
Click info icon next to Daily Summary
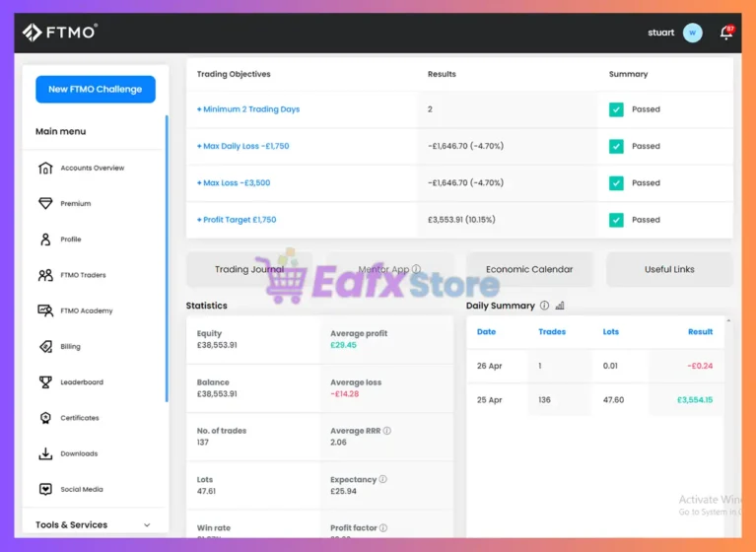coord(544,306)
